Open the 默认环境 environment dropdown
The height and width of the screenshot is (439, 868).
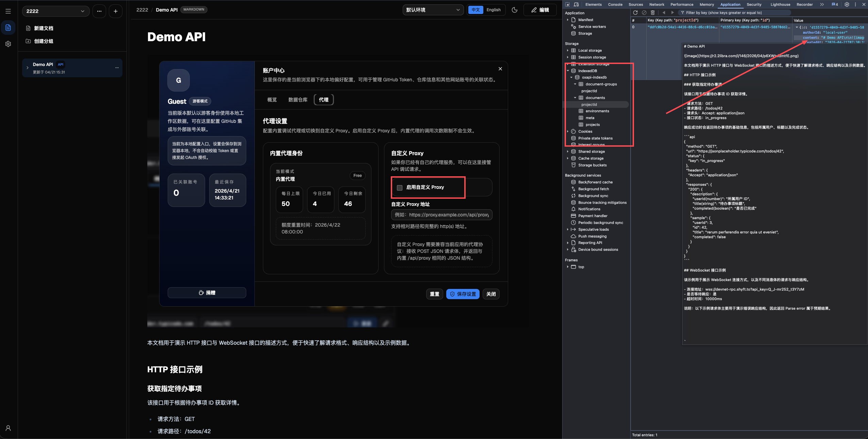coord(433,10)
